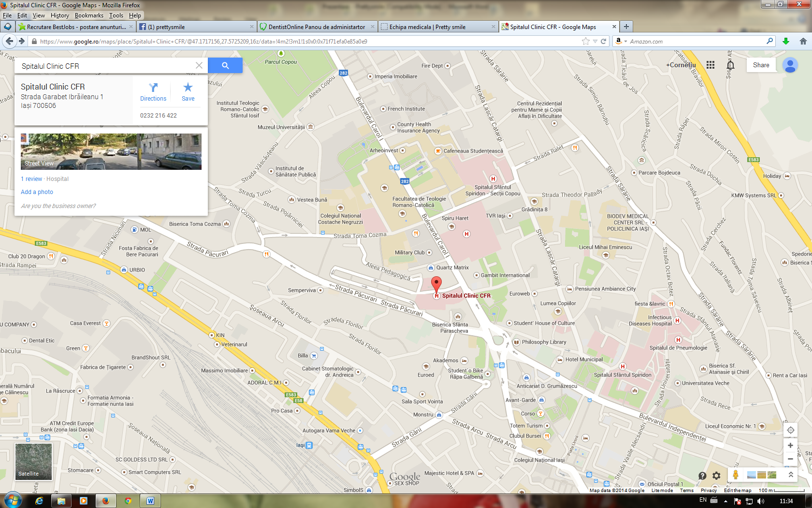Click the Add a photo link
The image size is (812, 508).
(37, 192)
